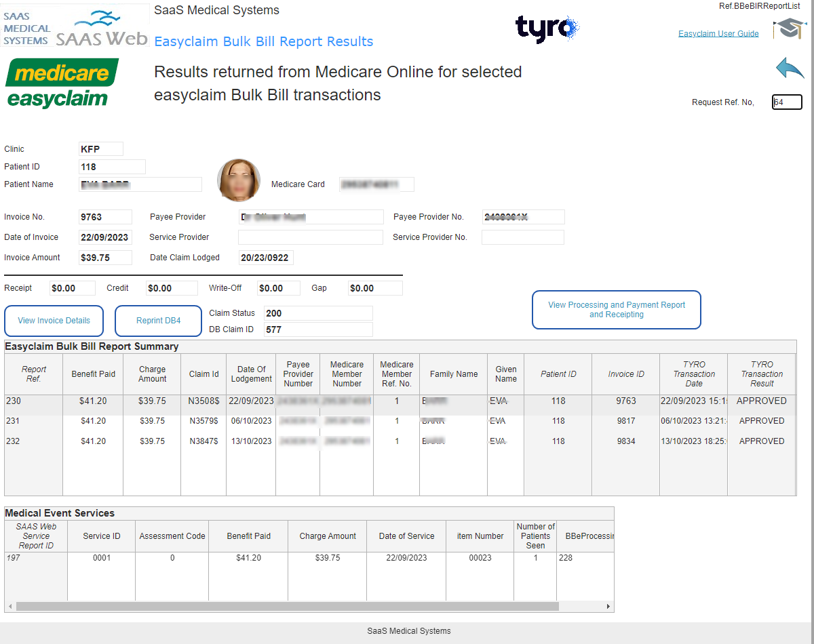
Task: Click the Tyro logo
Action: 547,29
